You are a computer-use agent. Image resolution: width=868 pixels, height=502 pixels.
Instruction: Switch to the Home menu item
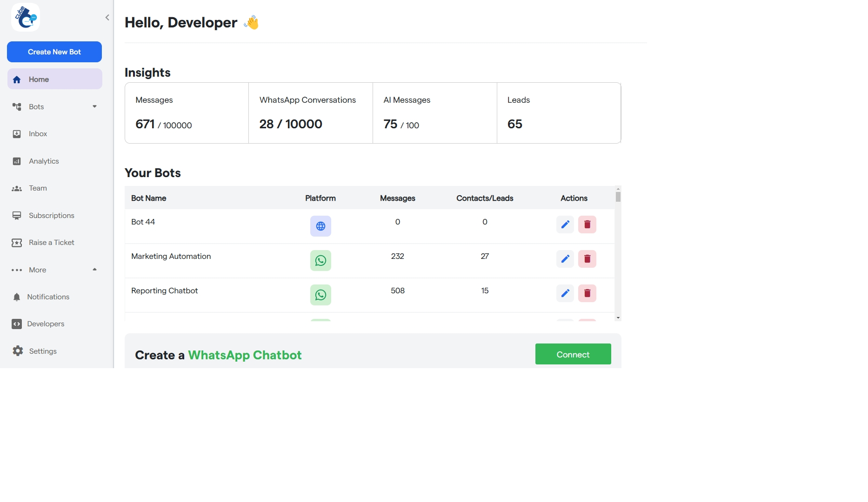click(39, 79)
